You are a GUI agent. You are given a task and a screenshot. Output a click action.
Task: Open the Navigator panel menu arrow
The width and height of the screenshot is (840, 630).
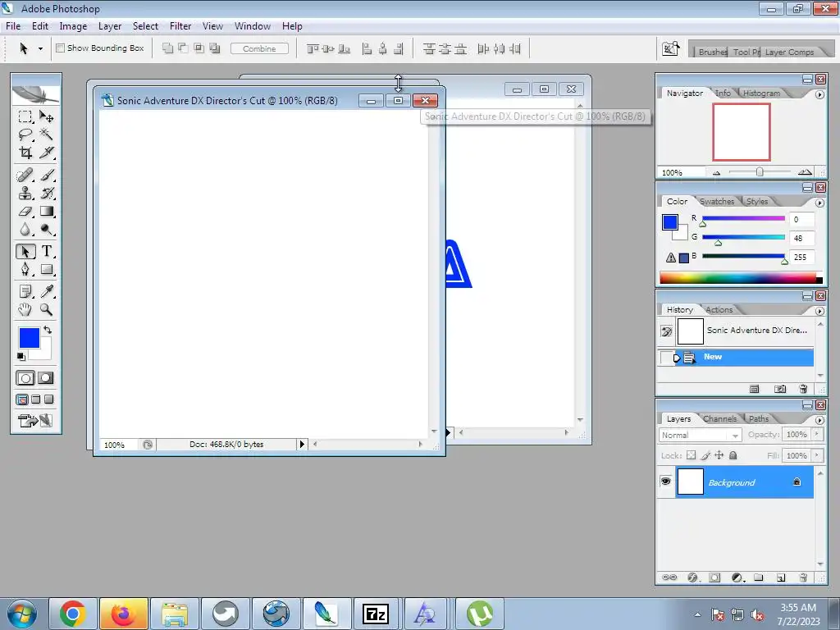[819, 94]
